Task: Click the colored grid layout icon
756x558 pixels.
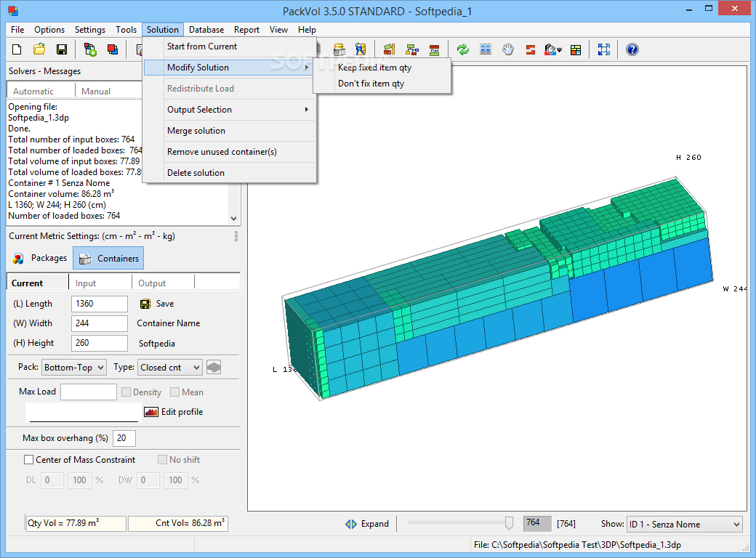Action: 576,49
